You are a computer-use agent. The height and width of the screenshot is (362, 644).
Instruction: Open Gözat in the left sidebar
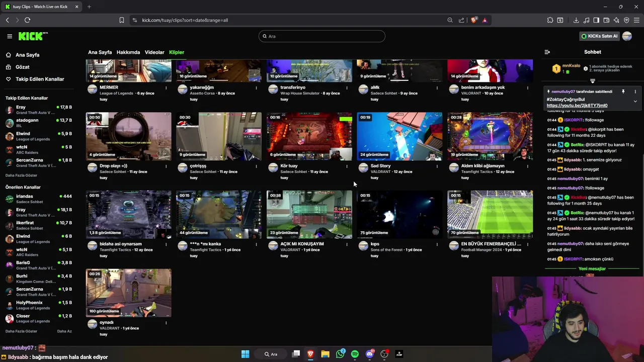tap(22, 67)
